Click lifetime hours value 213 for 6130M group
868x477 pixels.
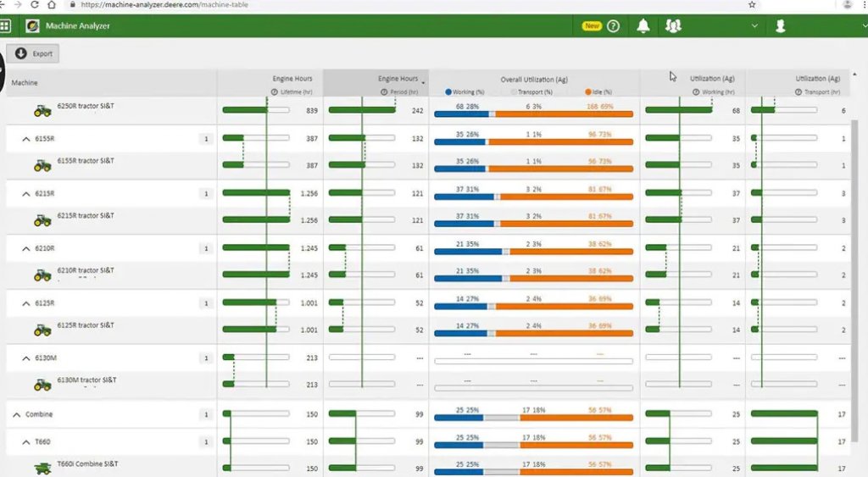312,358
